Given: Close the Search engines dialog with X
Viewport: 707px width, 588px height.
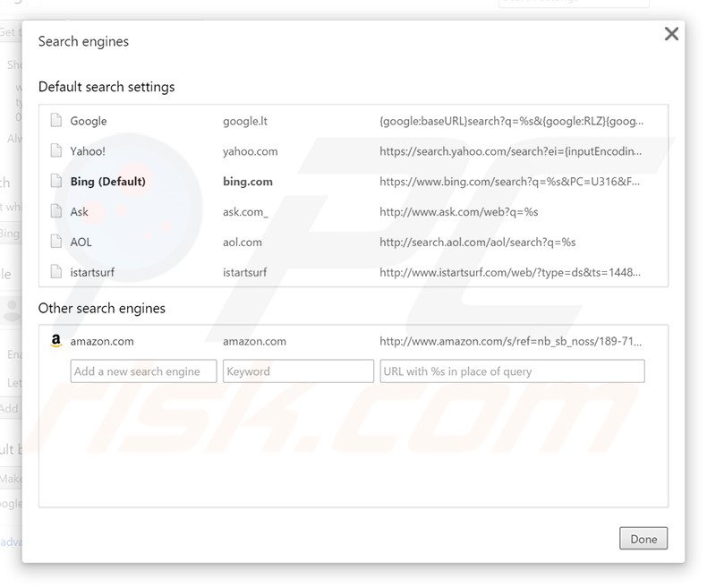Looking at the screenshot, I should [x=671, y=34].
